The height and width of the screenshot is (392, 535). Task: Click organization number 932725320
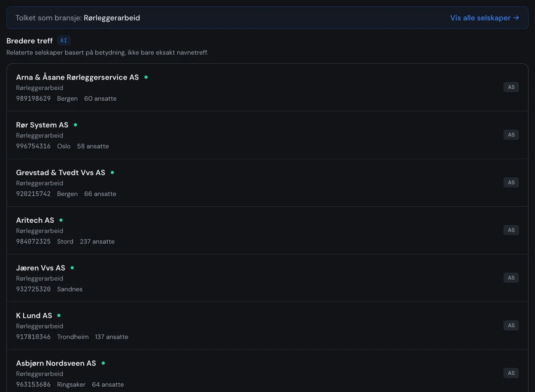click(x=33, y=289)
